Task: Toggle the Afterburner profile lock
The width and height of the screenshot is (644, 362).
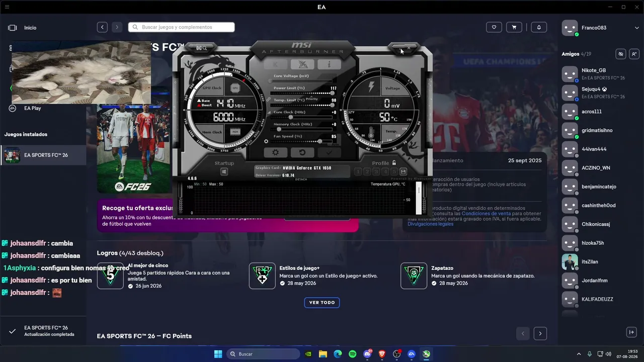Action: 394,163
